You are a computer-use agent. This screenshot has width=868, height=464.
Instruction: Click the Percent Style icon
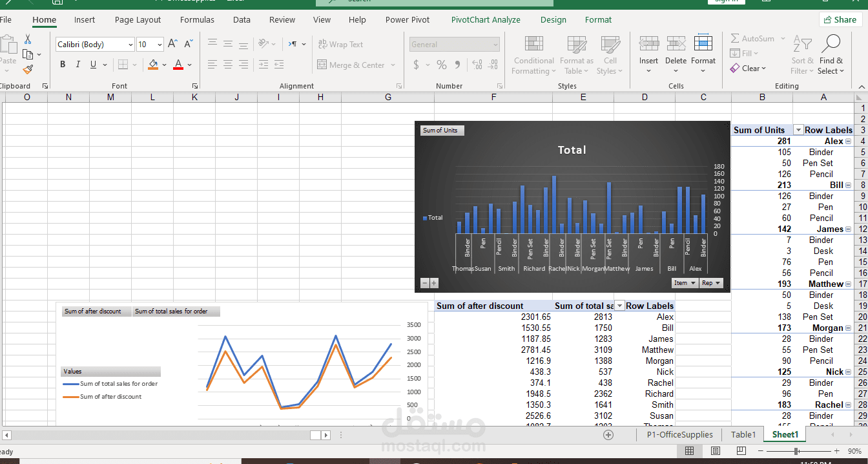pos(442,65)
